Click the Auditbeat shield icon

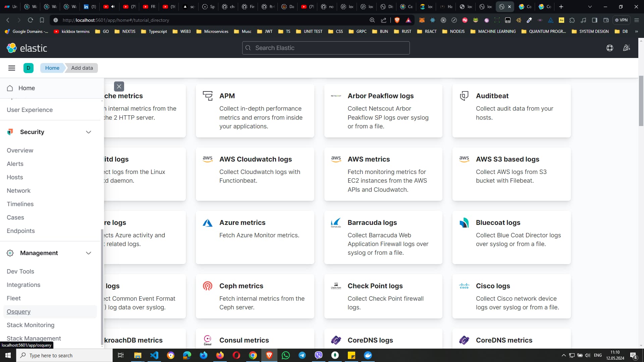coord(464,96)
